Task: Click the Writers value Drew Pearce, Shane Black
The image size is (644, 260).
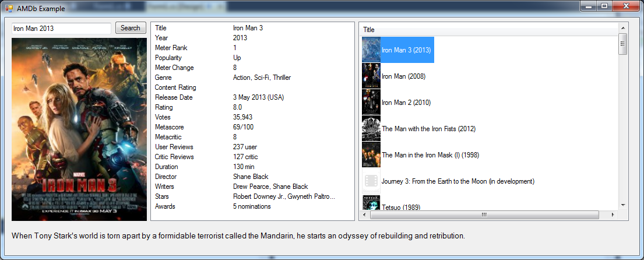Action: (x=270, y=187)
